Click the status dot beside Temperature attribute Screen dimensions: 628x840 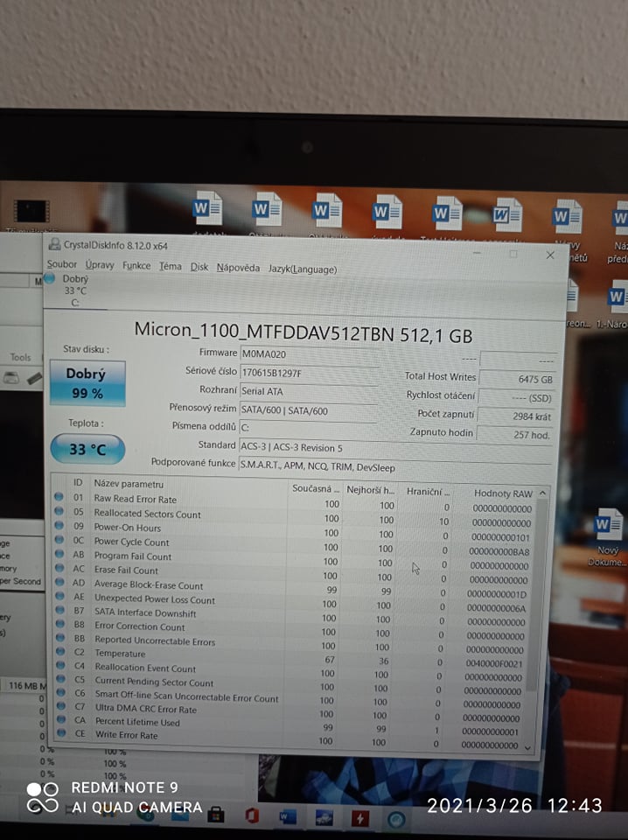click(x=59, y=653)
